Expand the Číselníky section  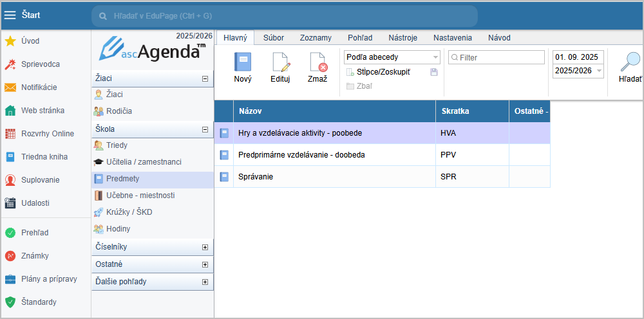point(205,247)
